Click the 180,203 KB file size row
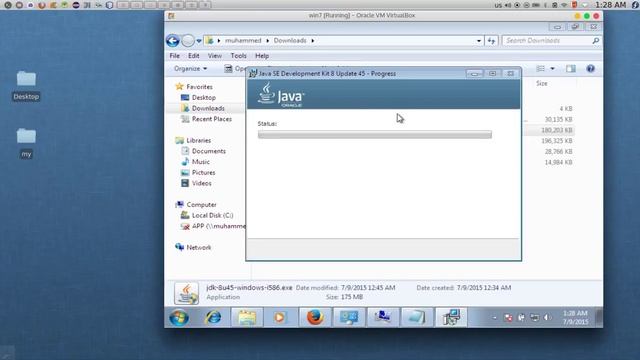The height and width of the screenshot is (360, 640). [557, 130]
